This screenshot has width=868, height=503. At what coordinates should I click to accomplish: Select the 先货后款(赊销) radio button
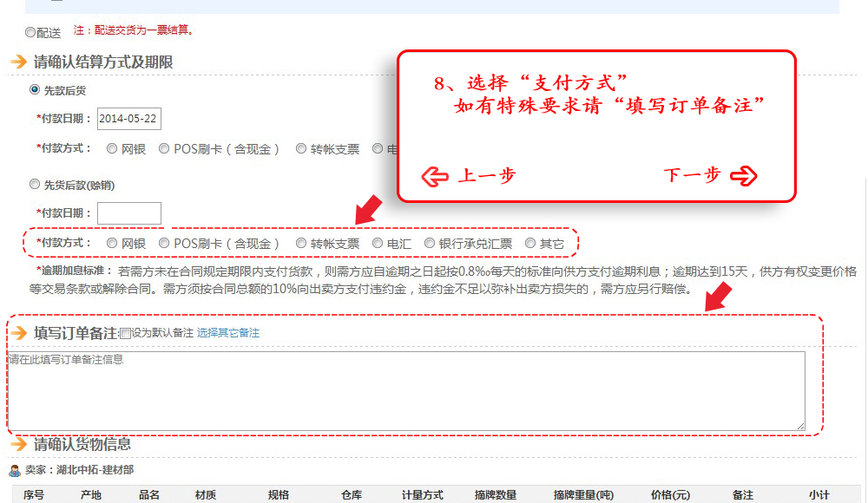[35, 185]
